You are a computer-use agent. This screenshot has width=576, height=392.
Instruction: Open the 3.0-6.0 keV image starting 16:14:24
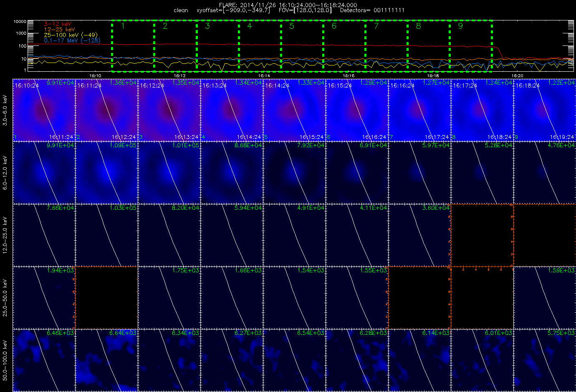tap(294, 110)
